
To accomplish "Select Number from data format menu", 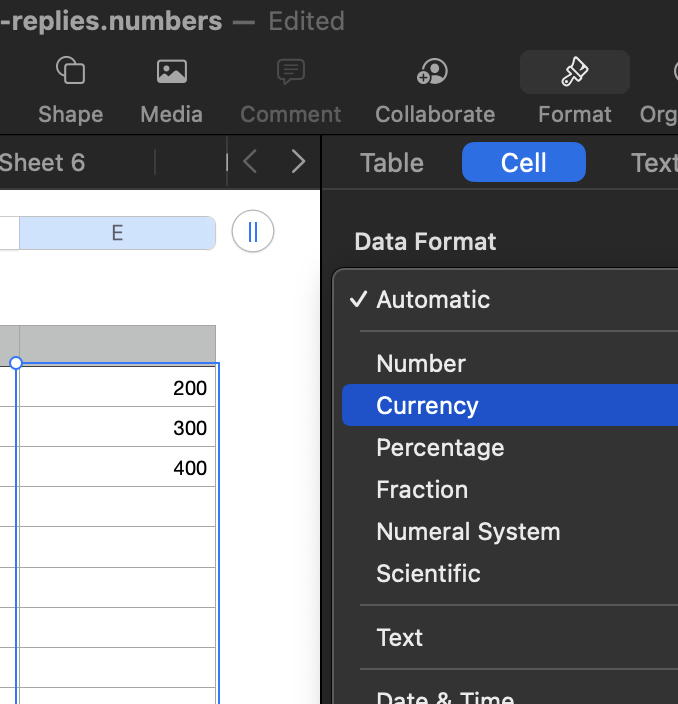I will 420,364.
